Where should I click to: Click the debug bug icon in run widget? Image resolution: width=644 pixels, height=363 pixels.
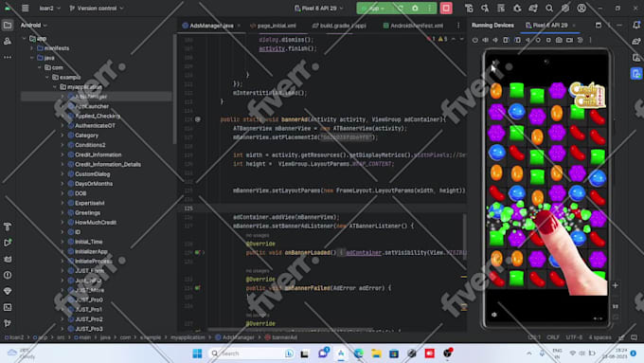[x=415, y=9]
